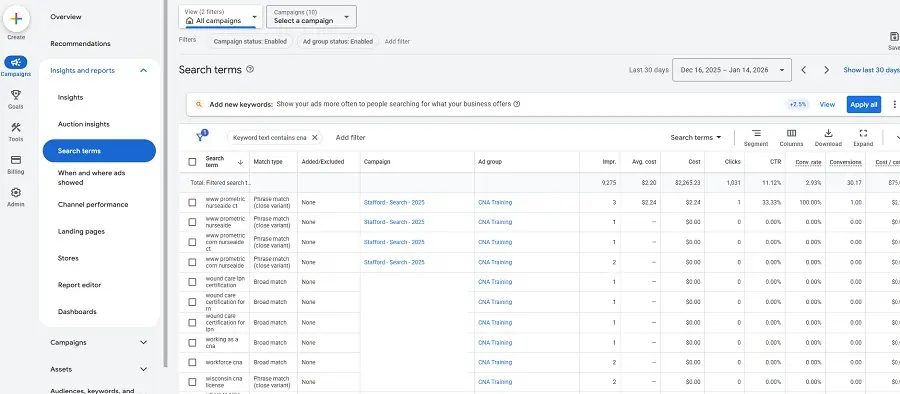
Task: Open CNA Training link in workforce cna row
Action: [x=495, y=362]
